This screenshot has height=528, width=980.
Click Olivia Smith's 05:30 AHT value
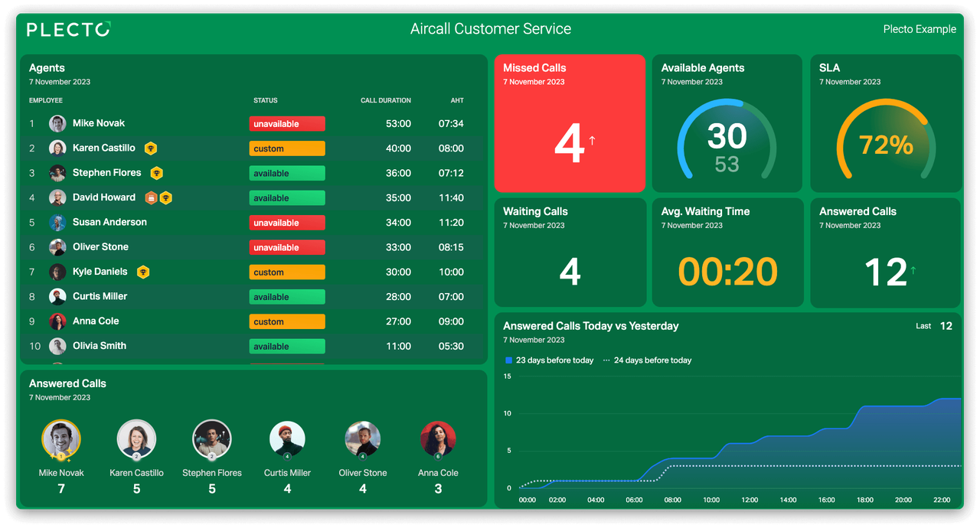point(451,346)
